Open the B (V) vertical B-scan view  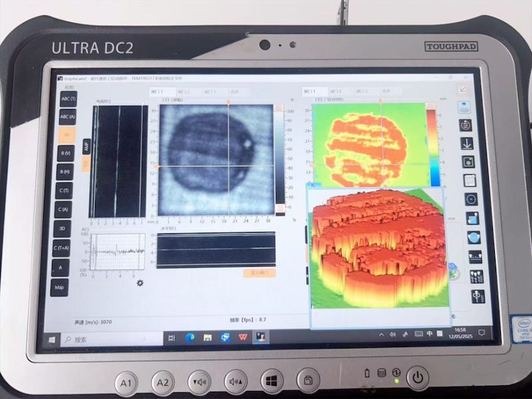click(x=66, y=154)
